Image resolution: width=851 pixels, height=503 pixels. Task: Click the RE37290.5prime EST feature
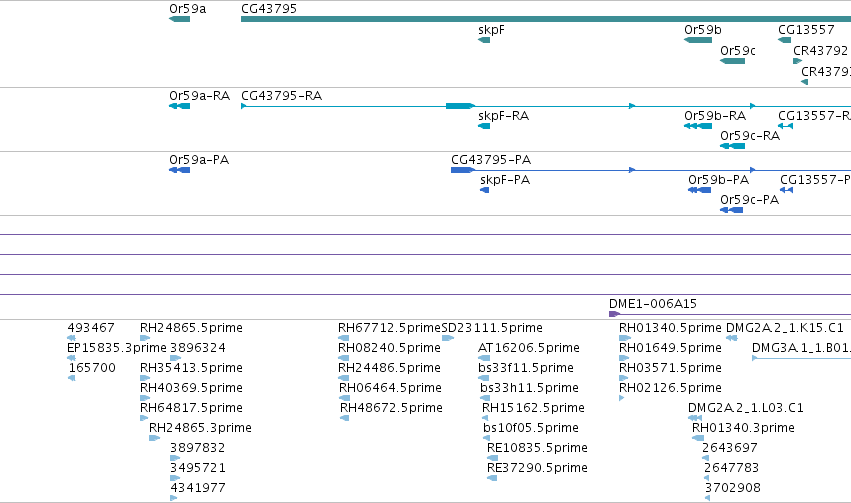coord(492,478)
